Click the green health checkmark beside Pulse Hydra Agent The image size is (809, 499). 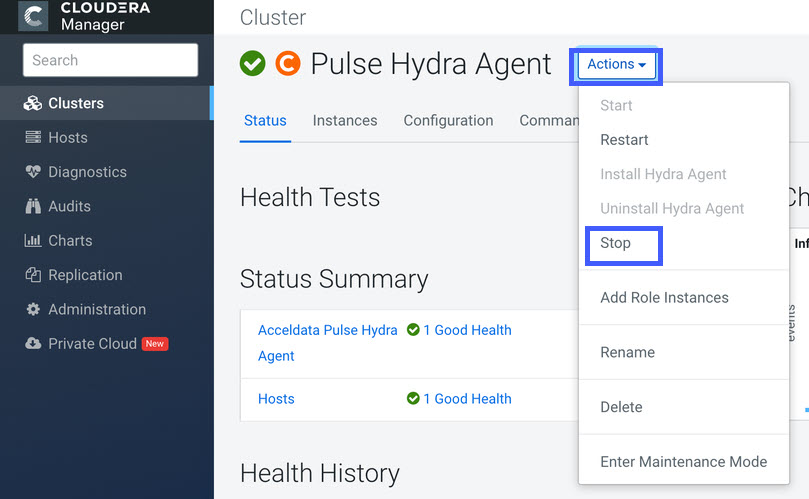pos(252,63)
